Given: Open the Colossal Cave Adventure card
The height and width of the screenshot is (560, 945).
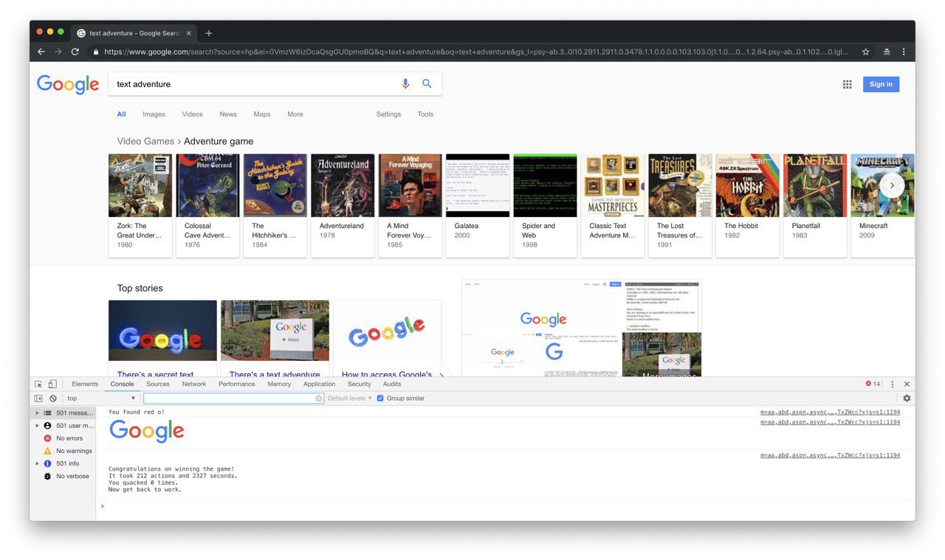Looking at the screenshot, I should [x=207, y=205].
